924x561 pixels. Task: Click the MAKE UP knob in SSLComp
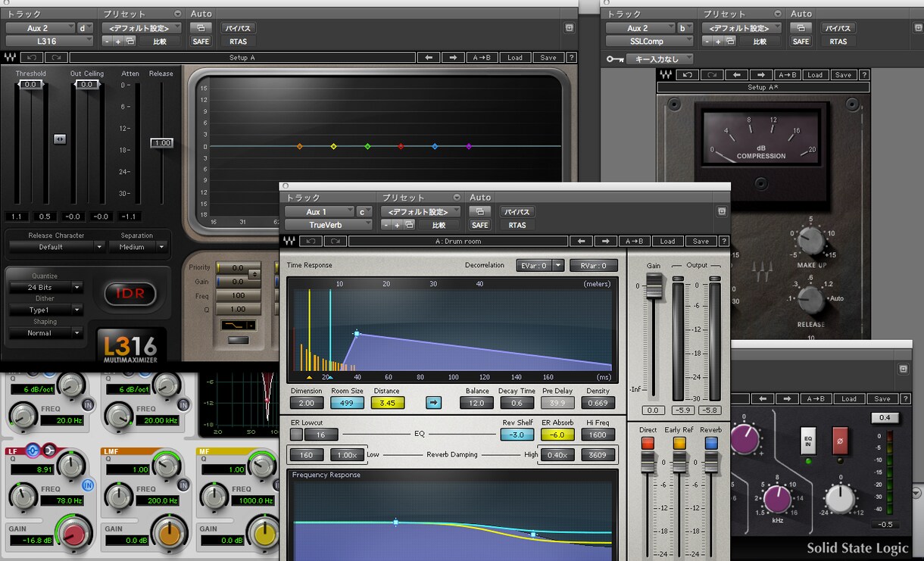(x=810, y=242)
